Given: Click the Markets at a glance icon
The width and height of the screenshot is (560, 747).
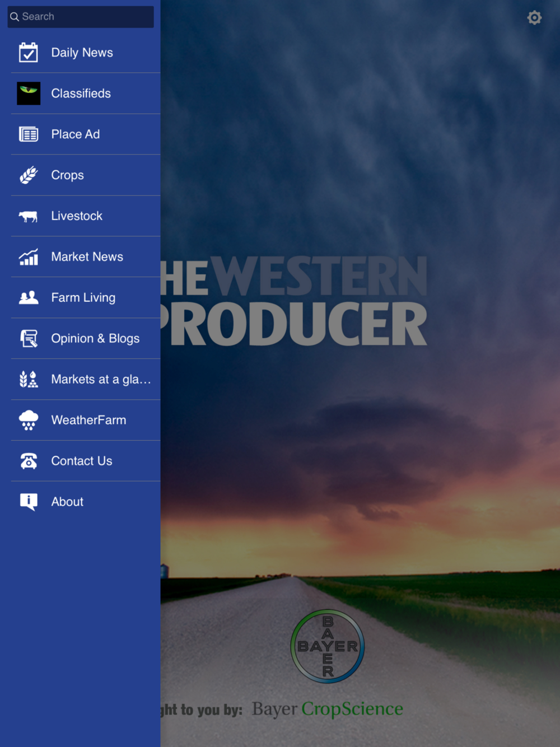Looking at the screenshot, I should pyautogui.click(x=29, y=379).
